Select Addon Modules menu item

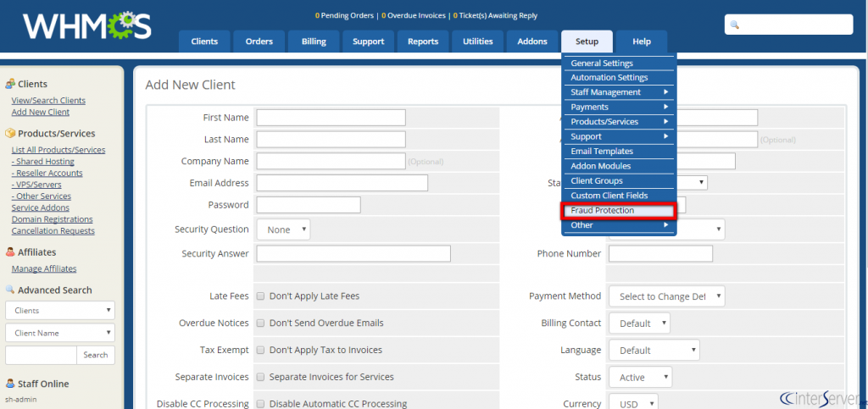click(x=619, y=166)
